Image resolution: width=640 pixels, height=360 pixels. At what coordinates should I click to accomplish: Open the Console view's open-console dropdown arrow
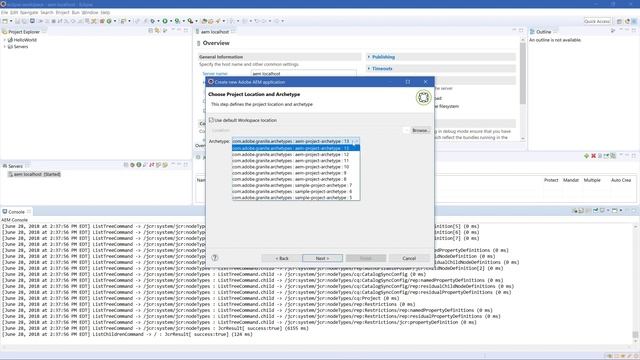pyautogui.click(x=621, y=210)
